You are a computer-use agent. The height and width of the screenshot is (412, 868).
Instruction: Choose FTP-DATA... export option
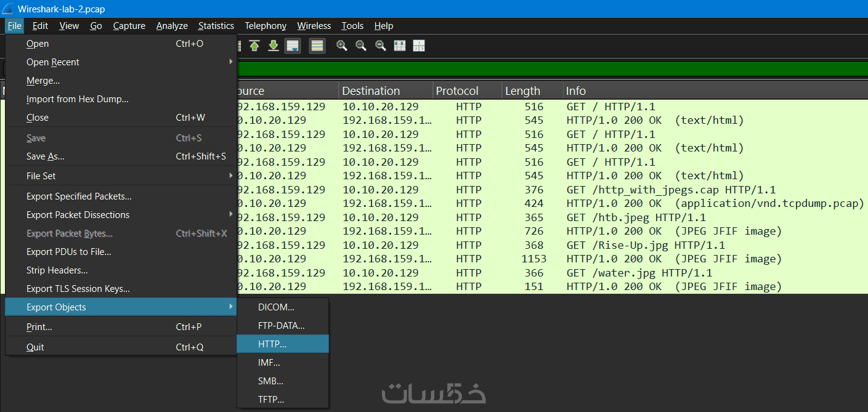[283, 326]
